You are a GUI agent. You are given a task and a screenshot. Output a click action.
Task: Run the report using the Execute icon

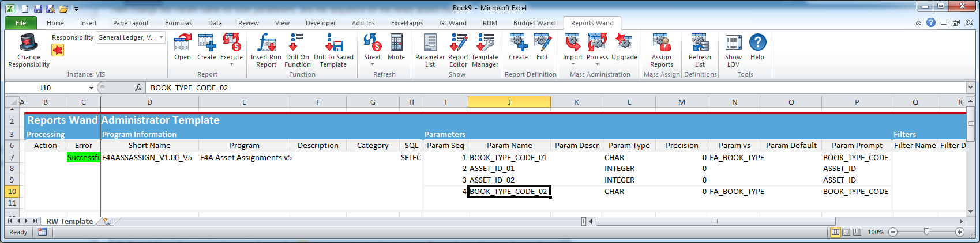pos(231,43)
